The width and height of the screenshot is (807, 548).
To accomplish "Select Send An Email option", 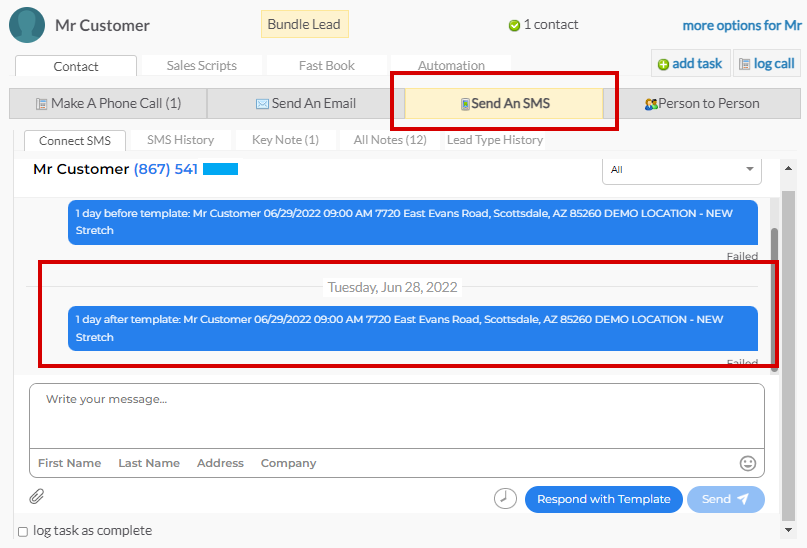I will 306,103.
